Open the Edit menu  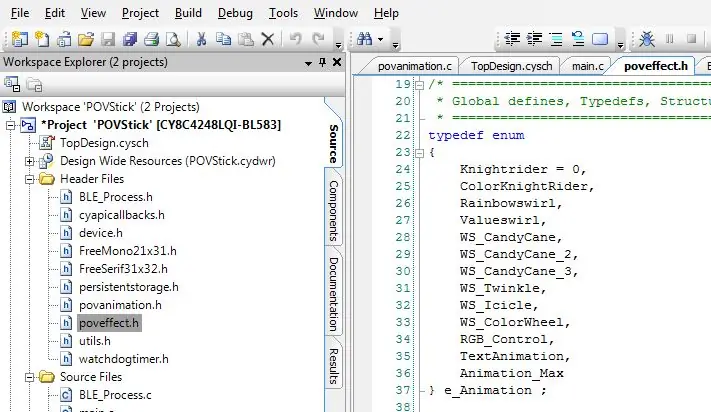point(55,13)
